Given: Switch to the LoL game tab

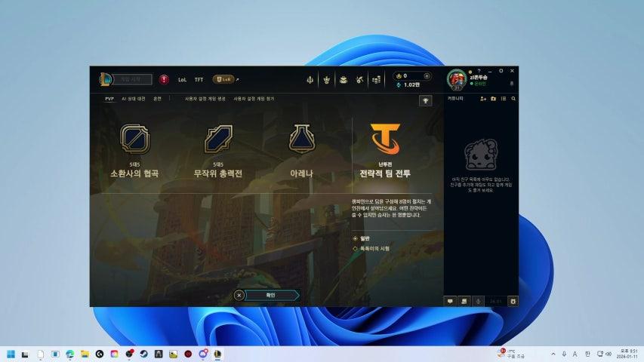Looking at the screenshot, I should [x=183, y=80].
